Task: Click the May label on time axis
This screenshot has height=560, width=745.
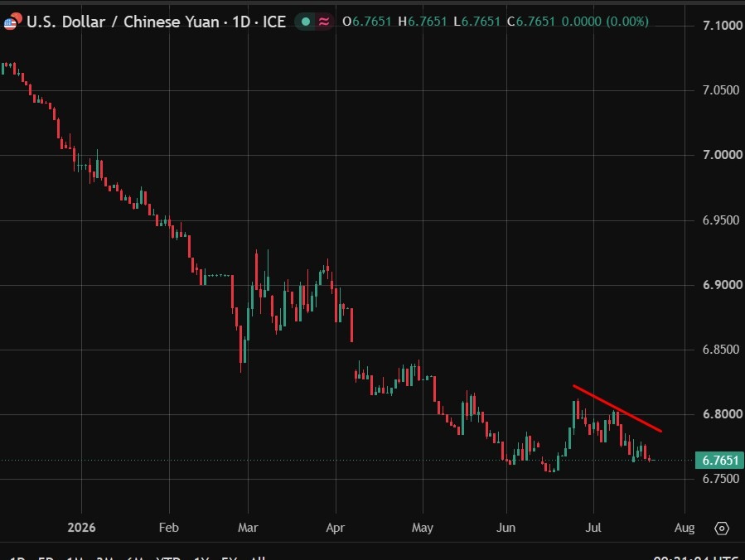Action: point(423,528)
